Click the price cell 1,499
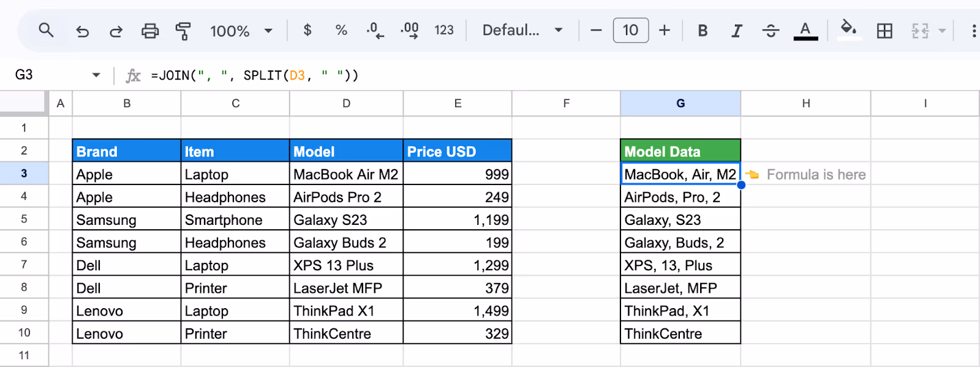The height and width of the screenshot is (367, 980). (458, 311)
